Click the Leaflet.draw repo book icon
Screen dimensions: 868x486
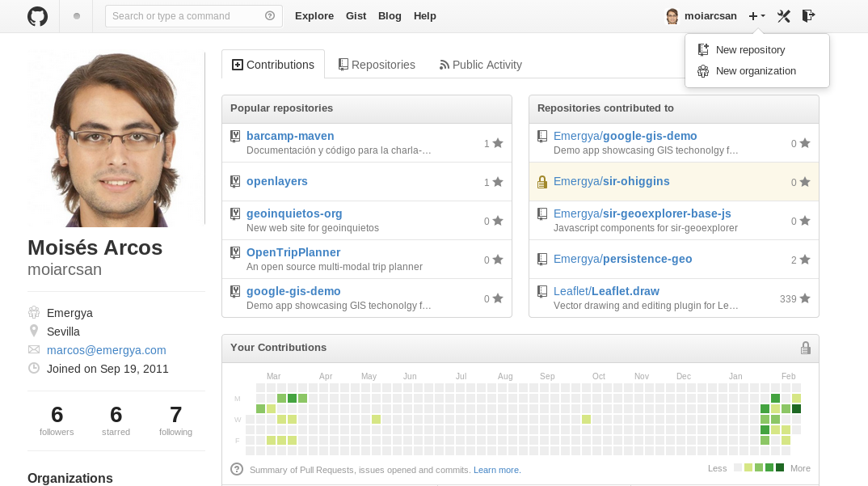tap(542, 291)
